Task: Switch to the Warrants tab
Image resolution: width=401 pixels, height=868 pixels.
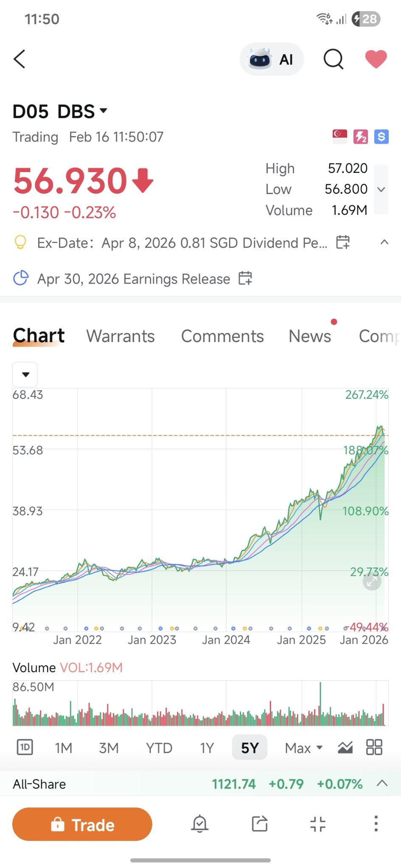Action: pos(121,336)
